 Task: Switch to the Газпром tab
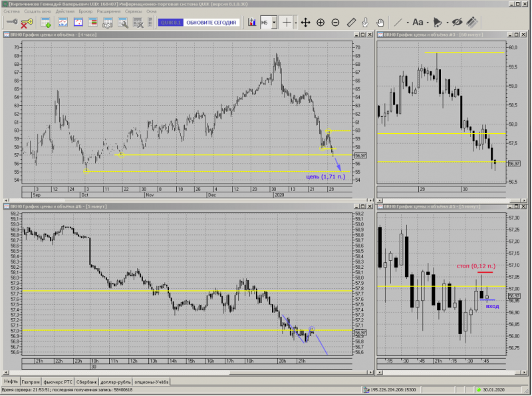click(x=31, y=382)
